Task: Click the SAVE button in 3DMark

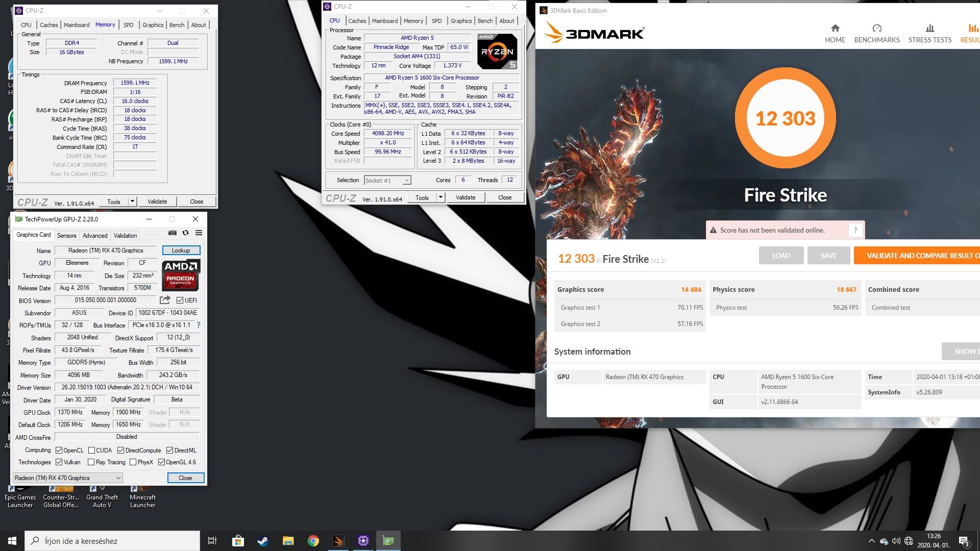Action: [828, 256]
